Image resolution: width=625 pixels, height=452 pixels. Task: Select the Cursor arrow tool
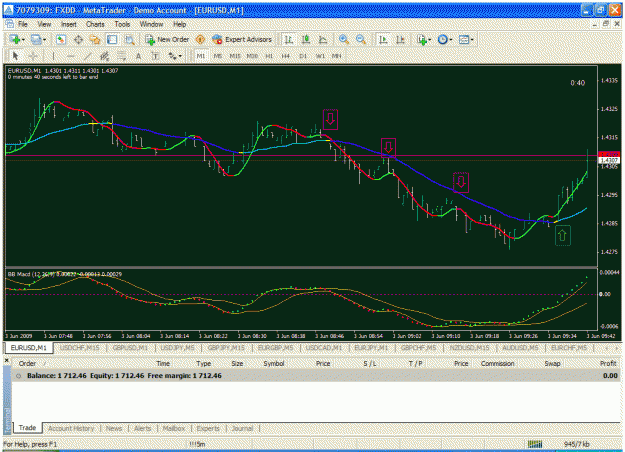[x=15, y=56]
